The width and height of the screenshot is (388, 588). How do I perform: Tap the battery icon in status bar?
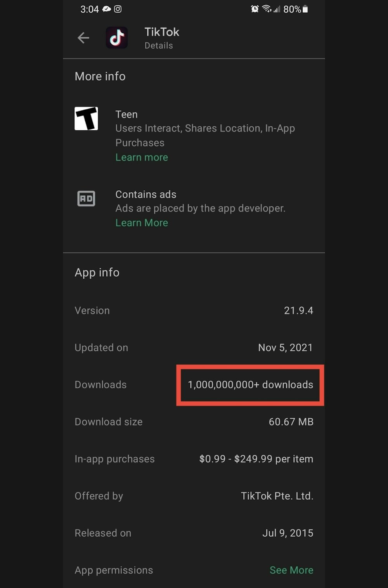point(305,9)
